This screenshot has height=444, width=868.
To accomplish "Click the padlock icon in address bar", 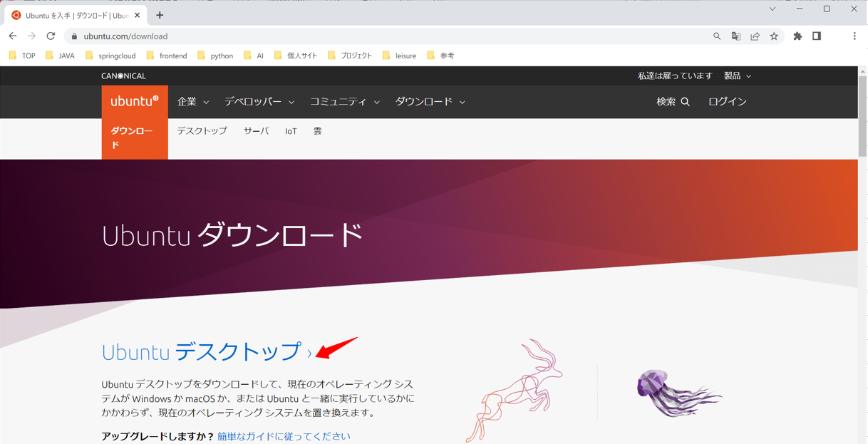I will point(74,36).
